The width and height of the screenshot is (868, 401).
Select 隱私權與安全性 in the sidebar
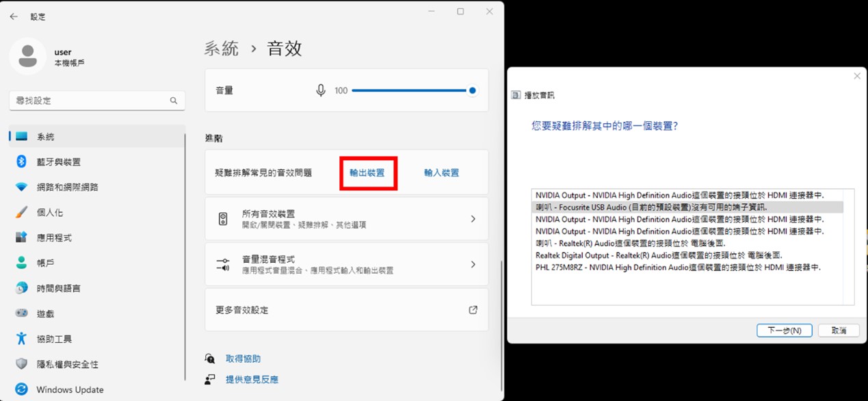[x=67, y=365]
